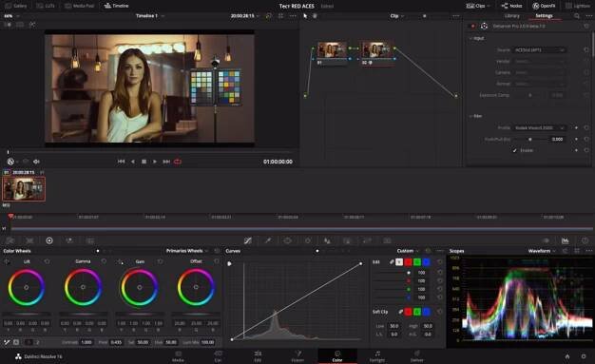This screenshot has height=364, width=595.
Task: Click the OpenFX button in top bar
Action: (x=544, y=6)
